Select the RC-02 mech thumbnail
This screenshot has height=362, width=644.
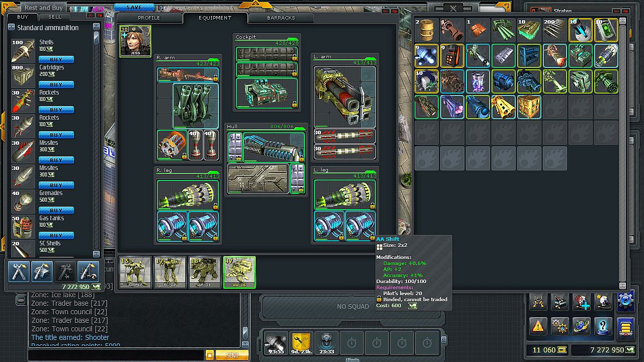click(170, 273)
